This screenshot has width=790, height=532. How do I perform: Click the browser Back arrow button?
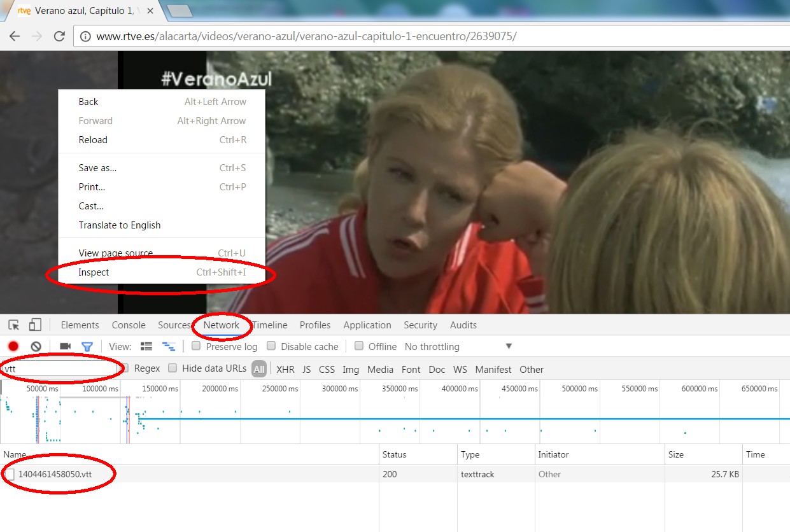tap(15, 36)
